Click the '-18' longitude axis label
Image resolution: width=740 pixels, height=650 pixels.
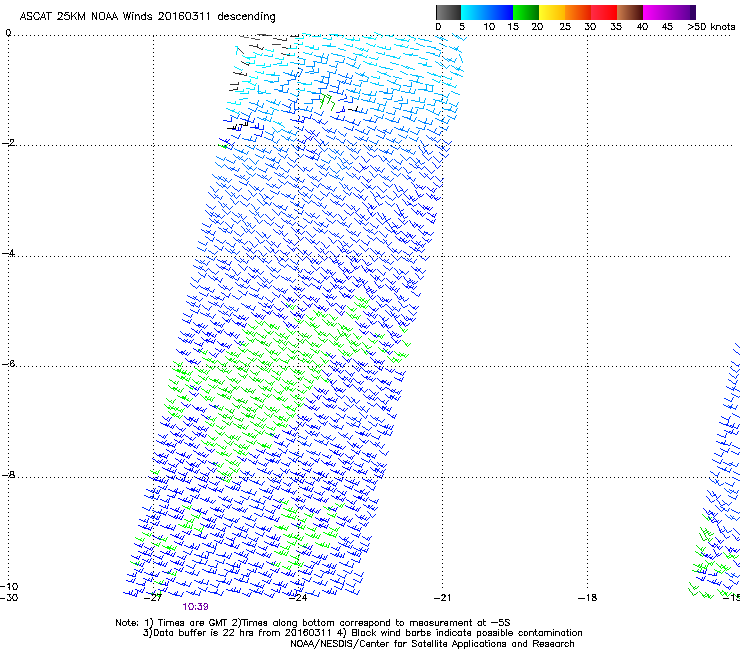(587, 598)
